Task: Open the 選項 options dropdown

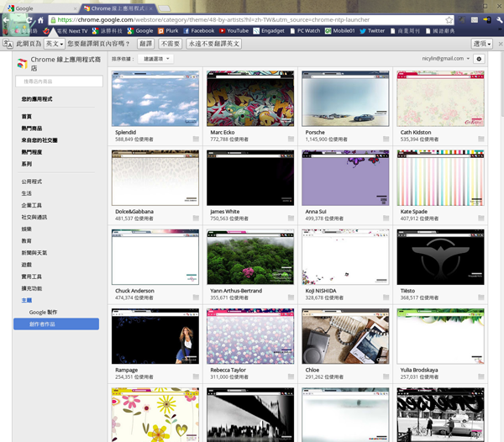Action: pos(482,44)
